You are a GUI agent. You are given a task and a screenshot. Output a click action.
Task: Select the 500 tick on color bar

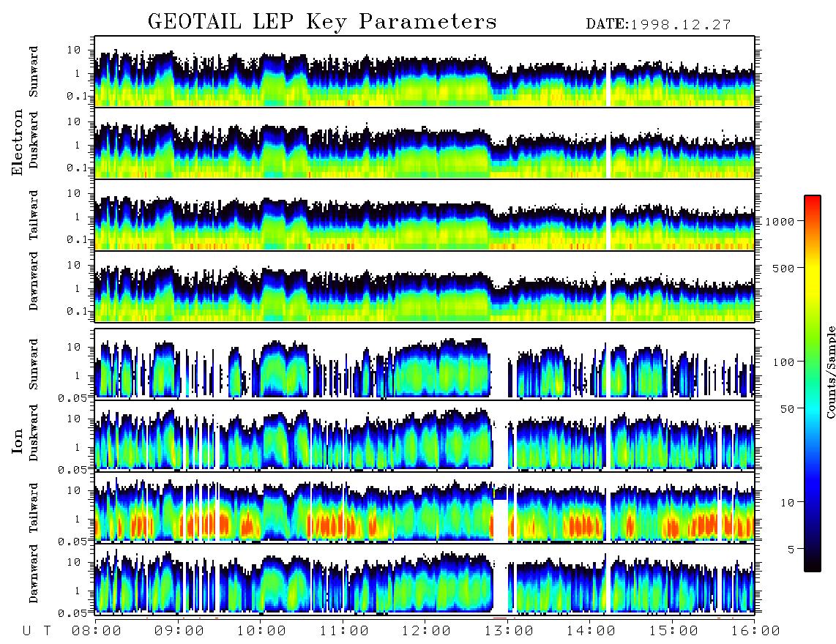(x=783, y=268)
